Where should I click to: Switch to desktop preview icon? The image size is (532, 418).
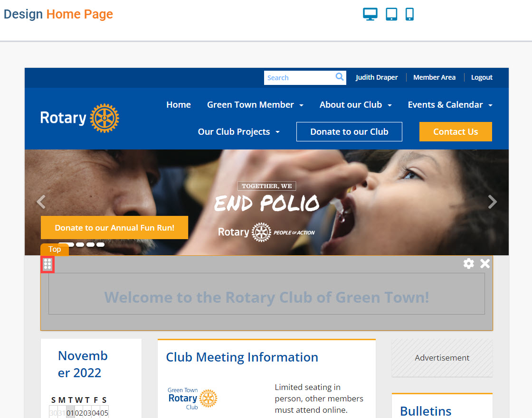pos(370,14)
